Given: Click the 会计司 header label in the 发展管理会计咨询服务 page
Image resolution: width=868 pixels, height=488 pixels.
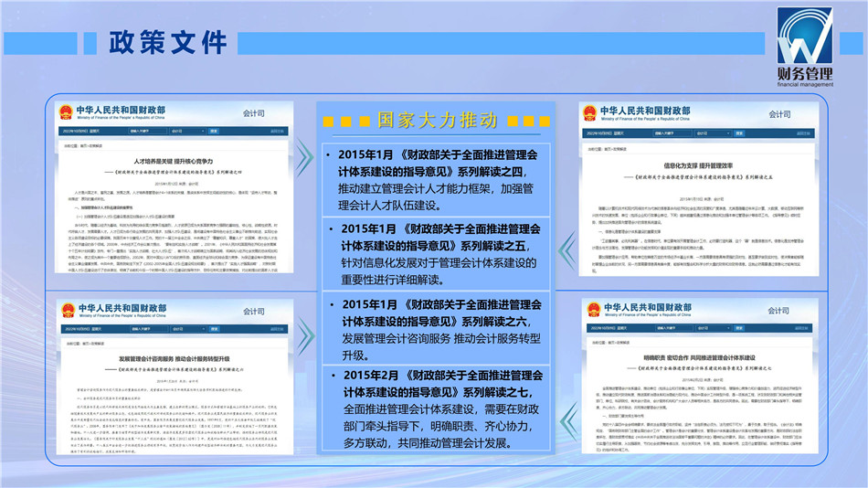Looking at the screenshot, I should pyautogui.click(x=254, y=312).
